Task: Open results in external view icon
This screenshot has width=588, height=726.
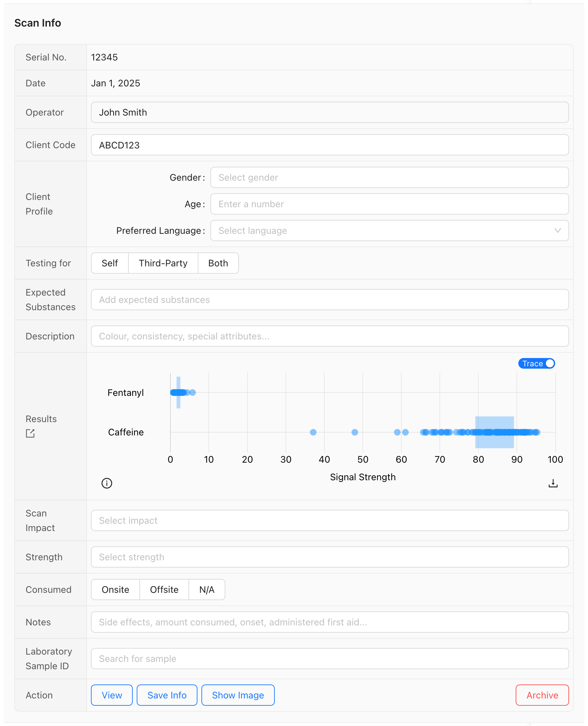Action: (x=30, y=433)
